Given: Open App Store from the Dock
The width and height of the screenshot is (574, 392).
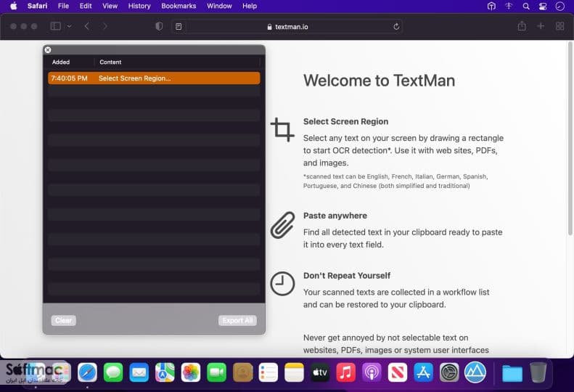Looking at the screenshot, I should (423, 372).
